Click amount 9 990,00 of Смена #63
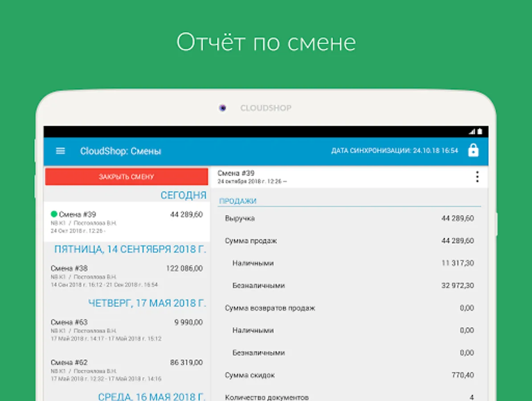The image size is (532, 401). point(188,322)
